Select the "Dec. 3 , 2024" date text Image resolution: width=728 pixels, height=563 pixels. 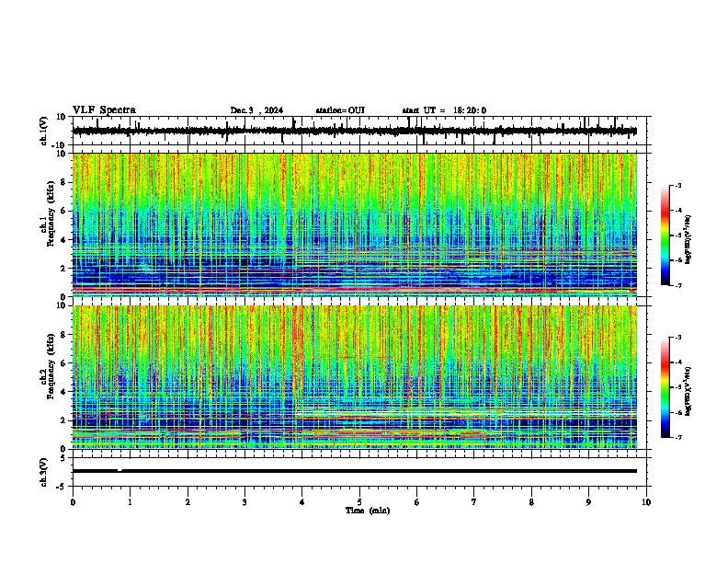click(256, 110)
